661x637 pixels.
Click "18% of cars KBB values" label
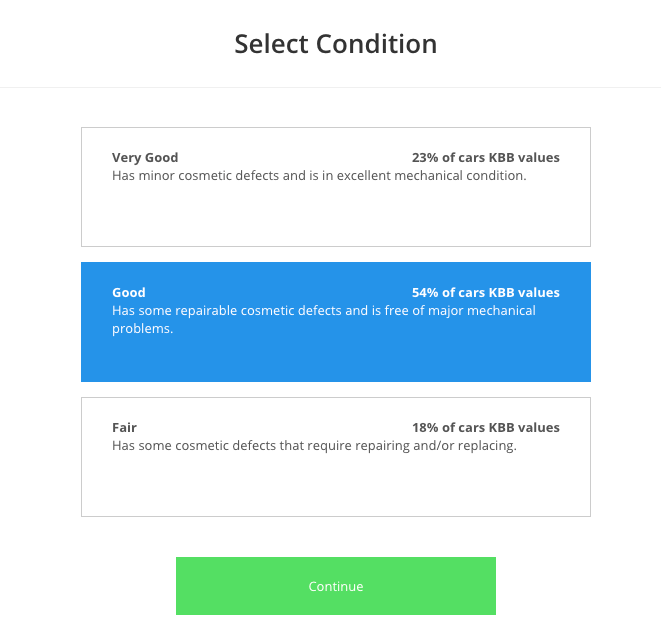485,427
